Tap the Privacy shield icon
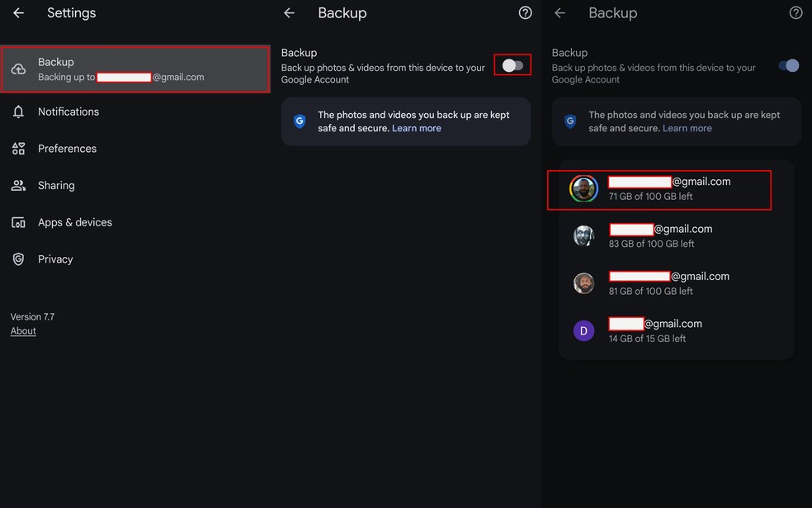The height and width of the screenshot is (508, 812). [18, 259]
